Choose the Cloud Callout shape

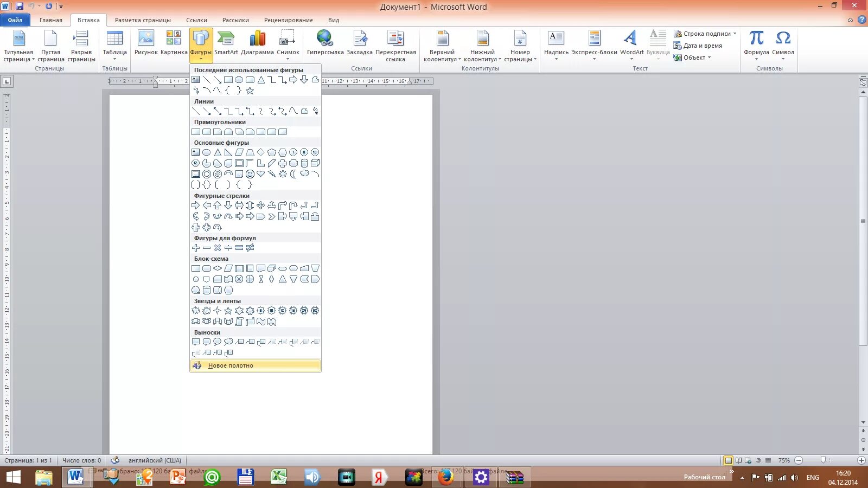pyautogui.click(x=228, y=342)
